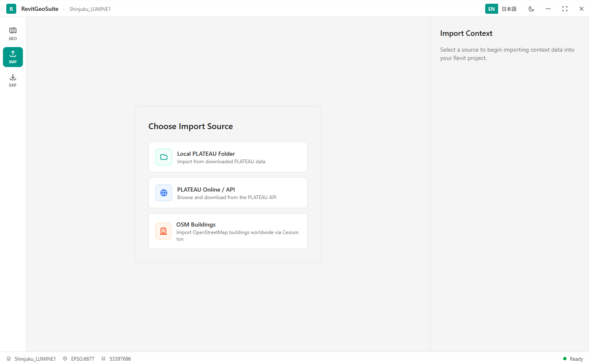The height and width of the screenshot is (364, 589).
Task: Click the RevitGeoSuite green R logo
Action: tap(11, 9)
